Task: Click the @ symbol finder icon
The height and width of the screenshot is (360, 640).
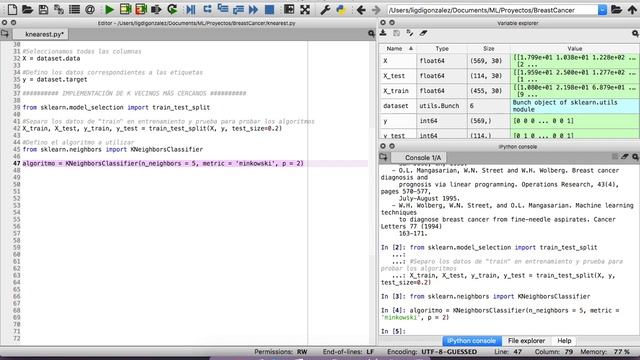Action: coord(90,9)
